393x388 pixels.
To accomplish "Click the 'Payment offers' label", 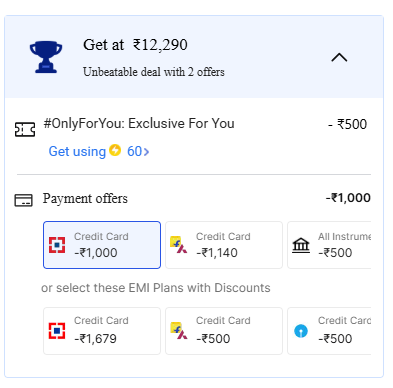I will (85, 199).
